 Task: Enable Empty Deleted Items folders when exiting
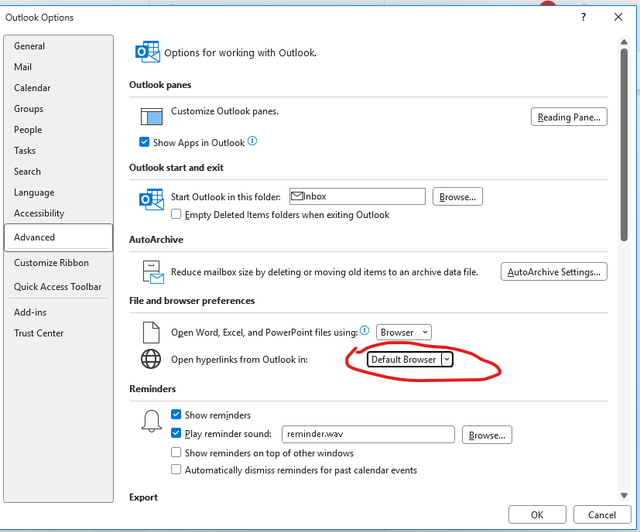(176, 214)
